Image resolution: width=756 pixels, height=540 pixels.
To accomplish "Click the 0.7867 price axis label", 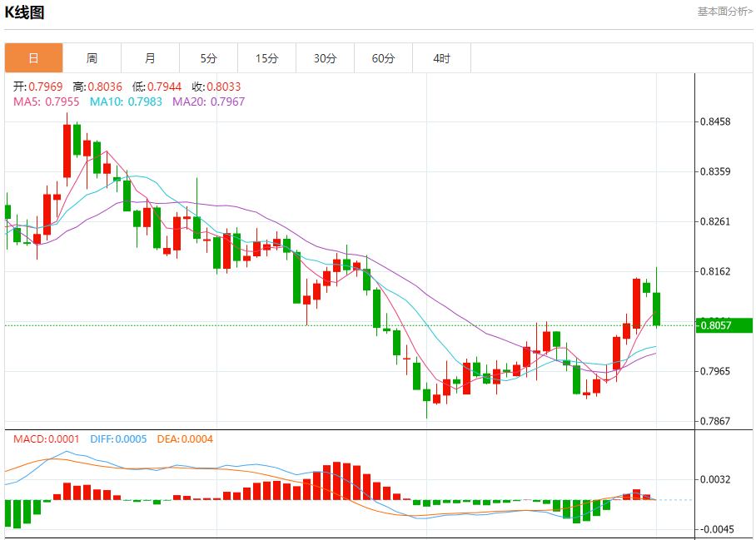I will pos(715,421).
